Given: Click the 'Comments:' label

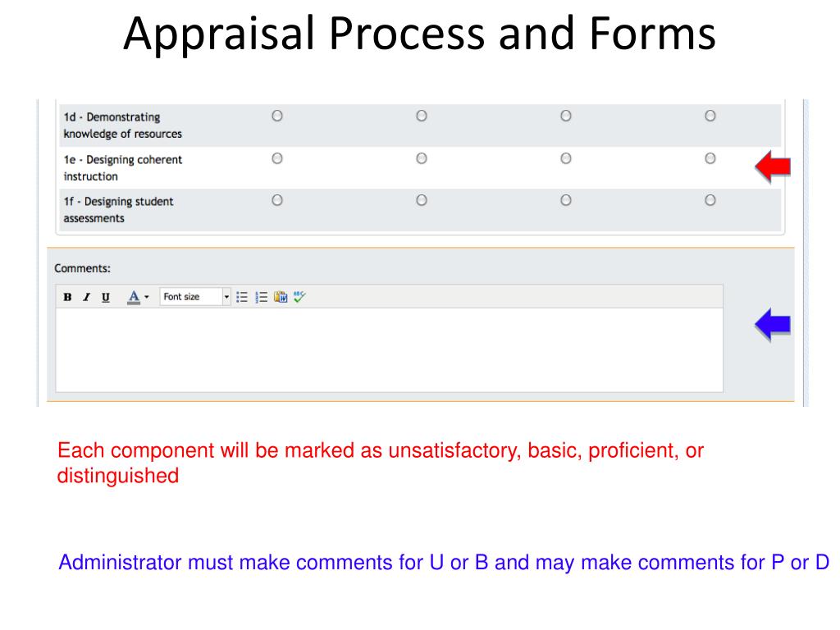Looking at the screenshot, I should tap(83, 268).
